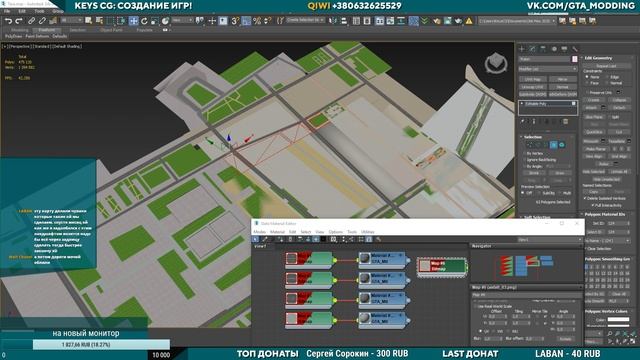Select Element sub-object level icon

coord(562,145)
